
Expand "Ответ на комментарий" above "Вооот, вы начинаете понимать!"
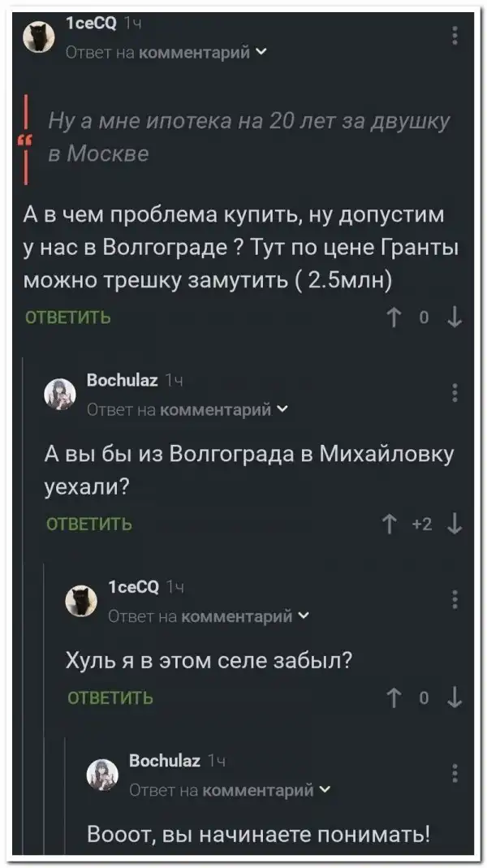(x=230, y=789)
